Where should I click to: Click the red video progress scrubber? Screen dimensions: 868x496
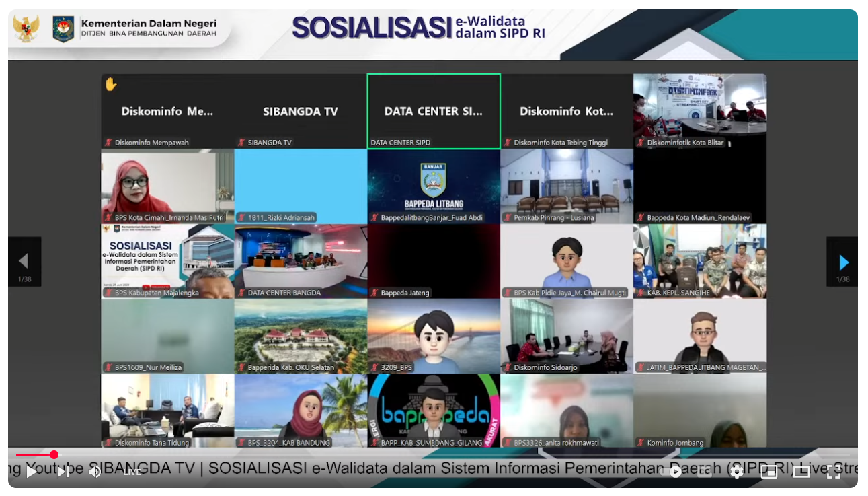pyautogui.click(x=54, y=454)
